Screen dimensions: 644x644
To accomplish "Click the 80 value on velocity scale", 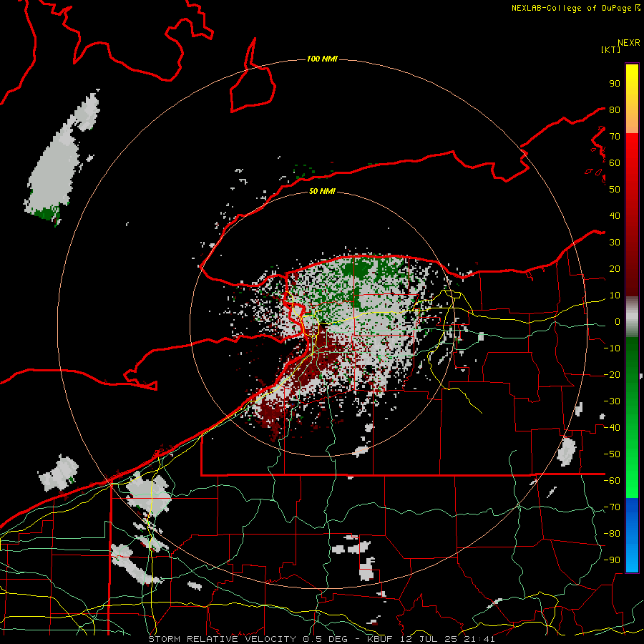I will pos(615,110).
